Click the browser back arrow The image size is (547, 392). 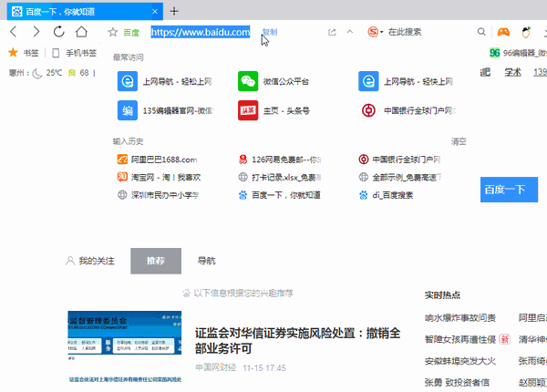point(14,32)
